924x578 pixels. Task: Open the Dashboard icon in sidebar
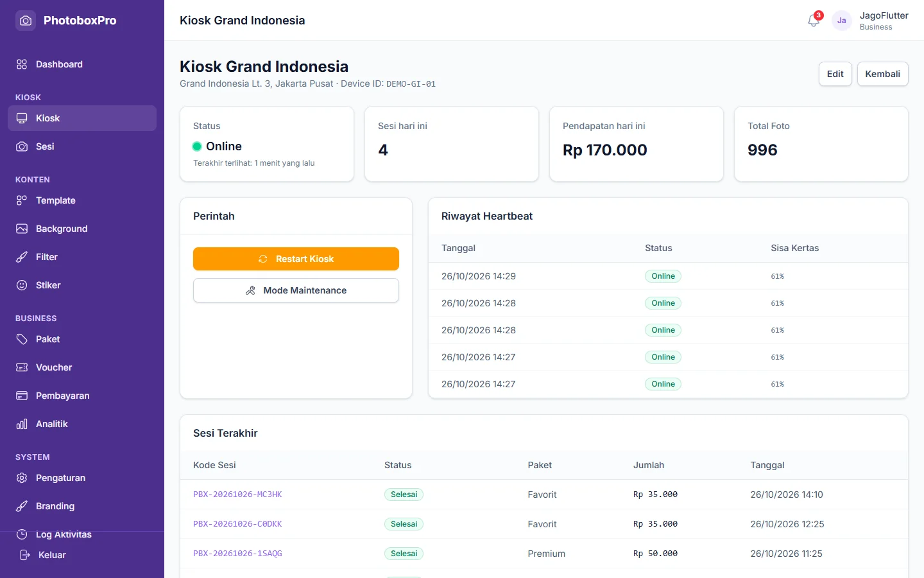coord(22,64)
